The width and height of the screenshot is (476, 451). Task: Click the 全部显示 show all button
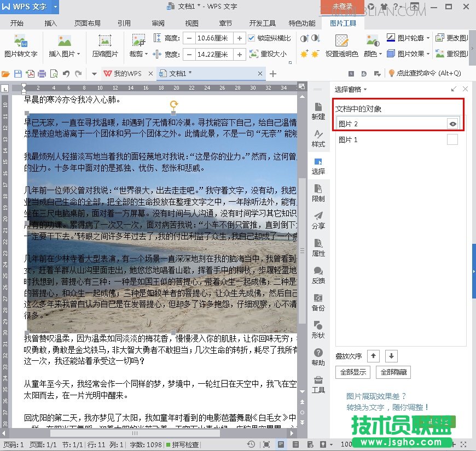coord(352,372)
